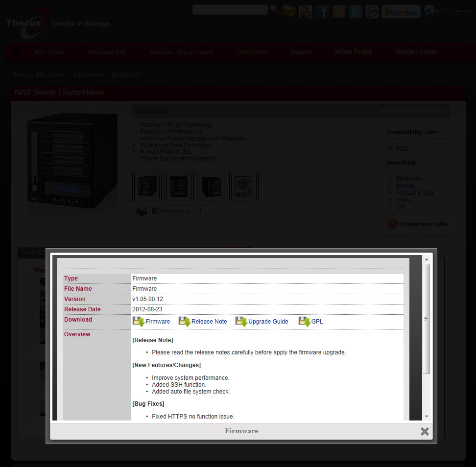
Task: Click the [Bug Fixes] heading
Action: [x=148, y=404]
